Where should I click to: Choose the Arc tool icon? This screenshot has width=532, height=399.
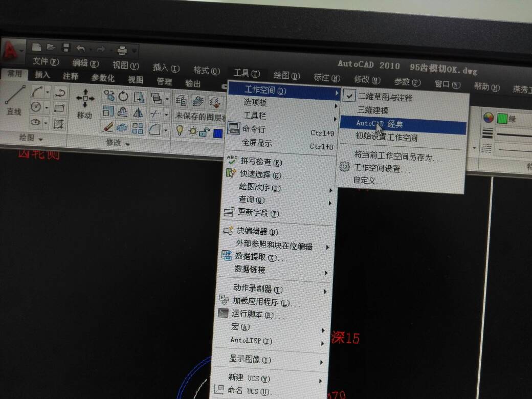[37, 91]
